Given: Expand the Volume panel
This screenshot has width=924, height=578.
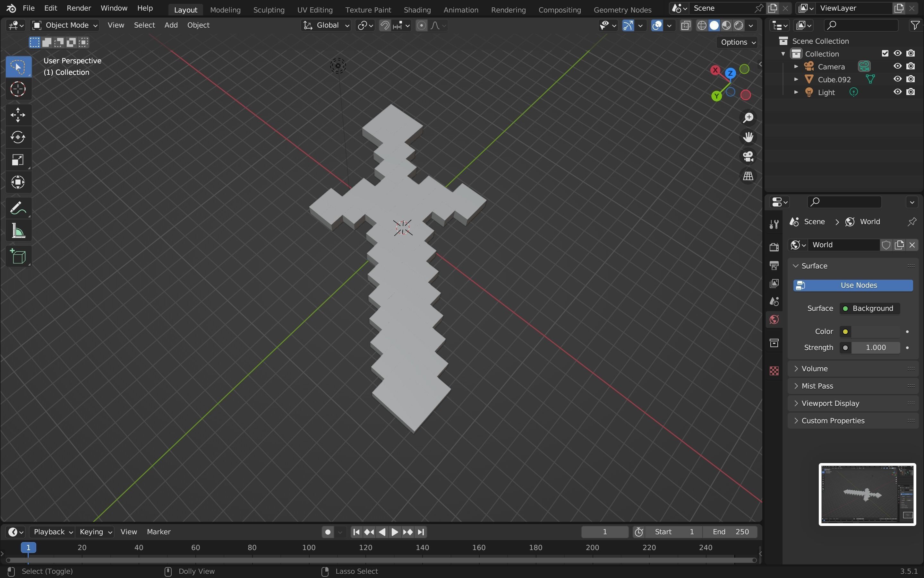Looking at the screenshot, I should pos(853,369).
